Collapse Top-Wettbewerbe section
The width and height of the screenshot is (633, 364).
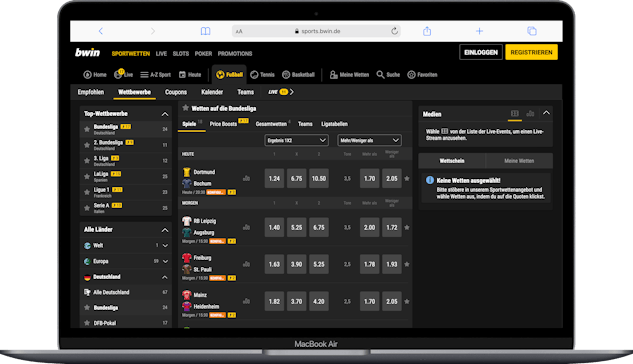pyautogui.click(x=165, y=114)
